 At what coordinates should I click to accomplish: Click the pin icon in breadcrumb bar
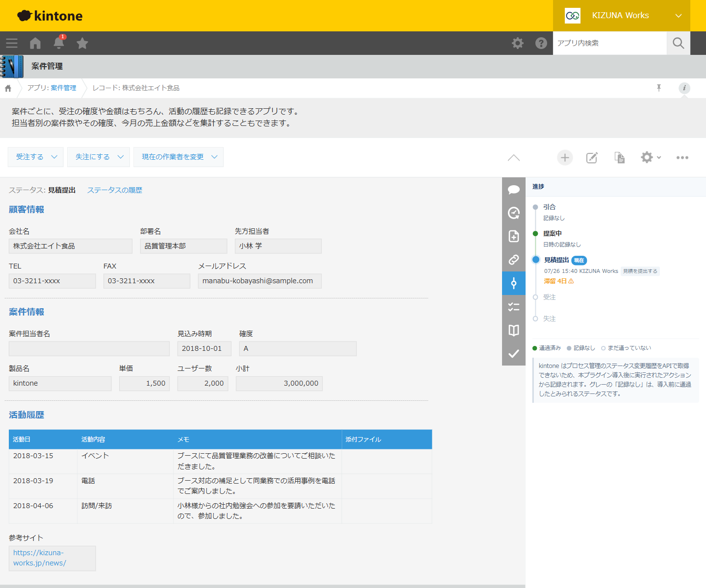pyautogui.click(x=659, y=88)
